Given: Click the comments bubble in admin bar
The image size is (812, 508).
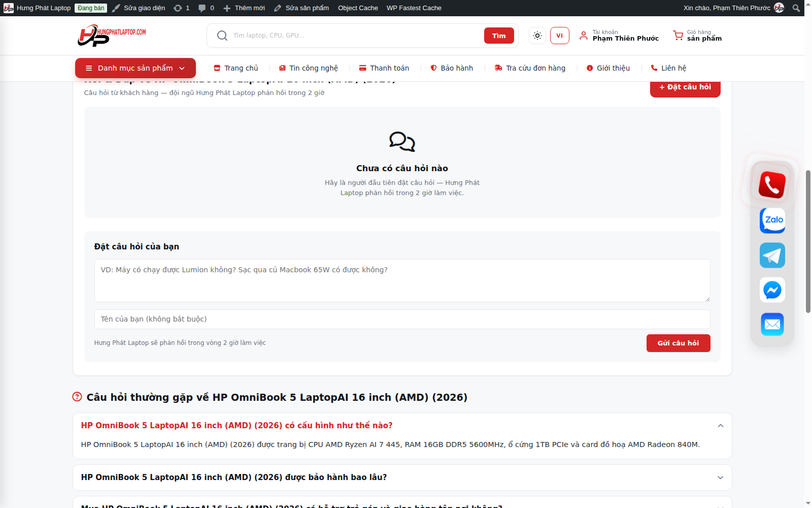Looking at the screenshot, I should pyautogui.click(x=202, y=8).
